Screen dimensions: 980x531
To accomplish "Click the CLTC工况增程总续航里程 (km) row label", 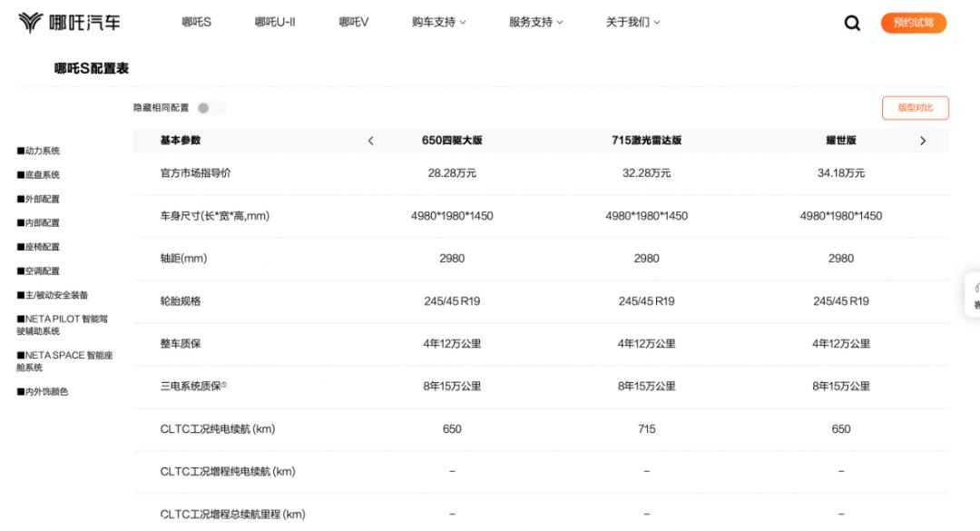I will (x=232, y=514).
